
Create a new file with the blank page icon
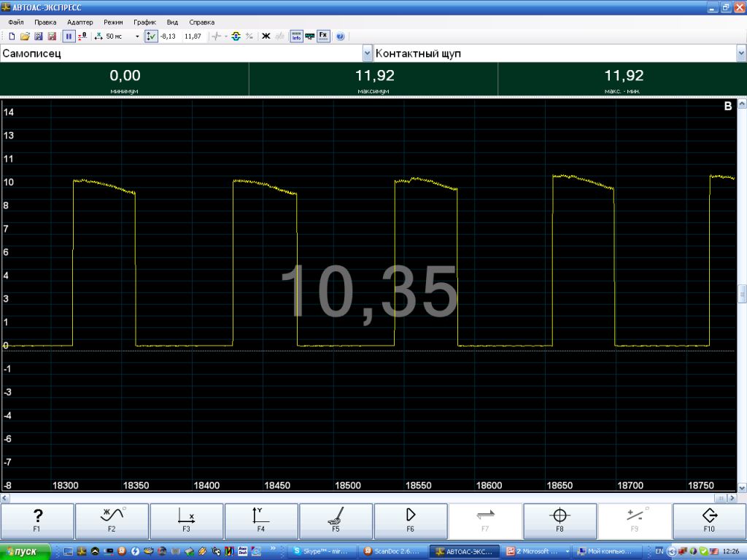click(x=12, y=36)
